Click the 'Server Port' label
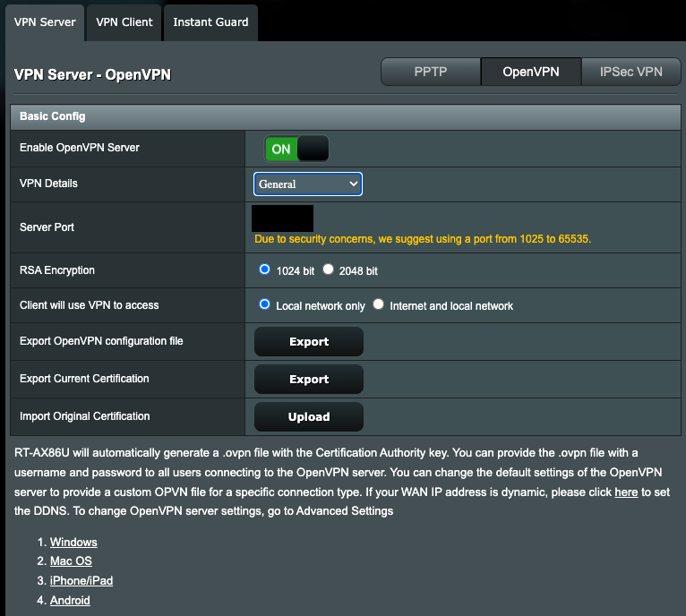The image size is (686, 616). point(47,227)
